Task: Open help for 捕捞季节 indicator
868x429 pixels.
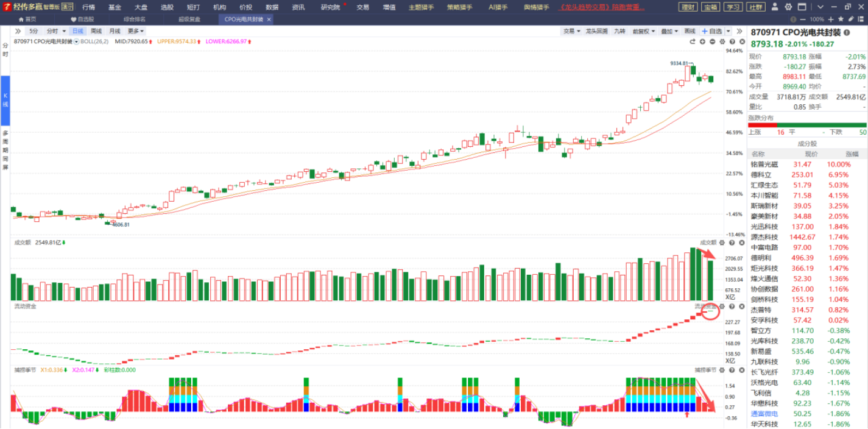Action: point(732,370)
